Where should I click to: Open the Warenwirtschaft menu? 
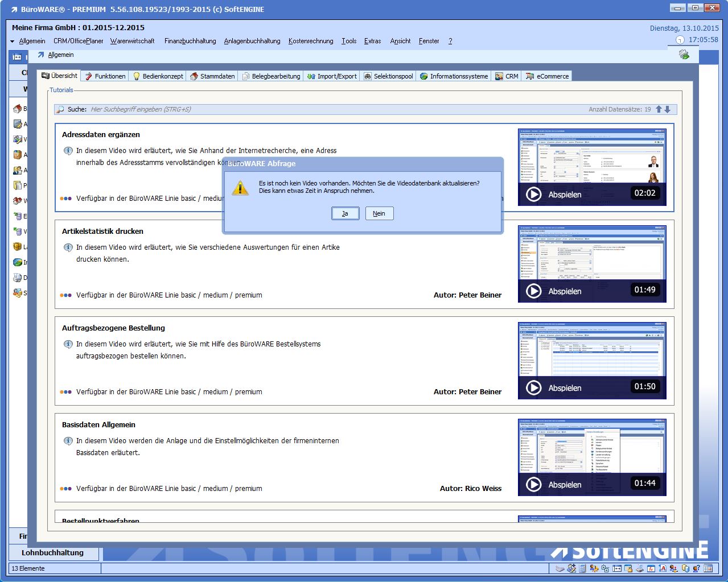pyautogui.click(x=132, y=41)
